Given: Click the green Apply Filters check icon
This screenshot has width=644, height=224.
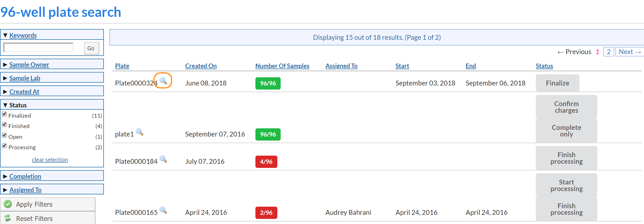Looking at the screenshot, I should tap(8, 204).
